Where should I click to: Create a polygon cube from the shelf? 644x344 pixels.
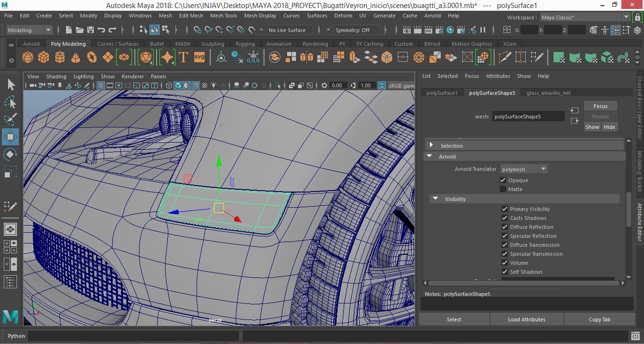(x=44, y=58)
